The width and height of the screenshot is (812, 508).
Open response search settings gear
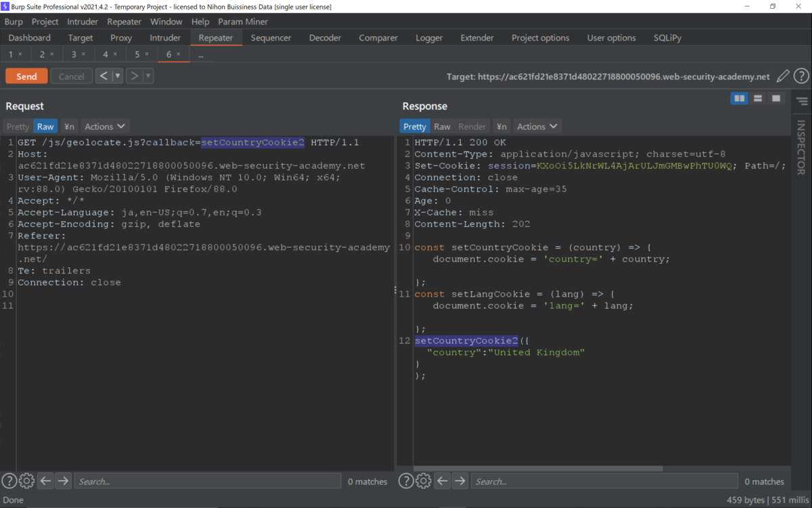(x=423, y=481)
